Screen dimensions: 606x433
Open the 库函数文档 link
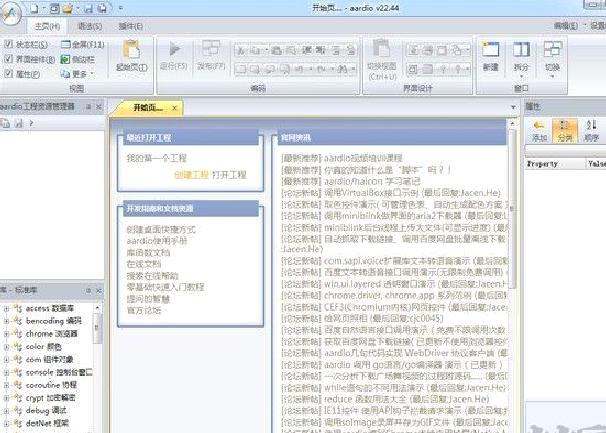tap(148, 253)
